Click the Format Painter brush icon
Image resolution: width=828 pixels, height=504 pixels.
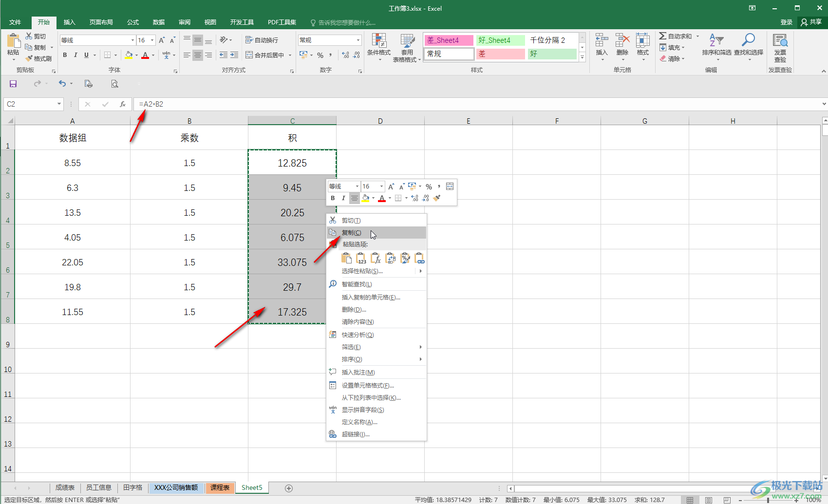[29, 58]
